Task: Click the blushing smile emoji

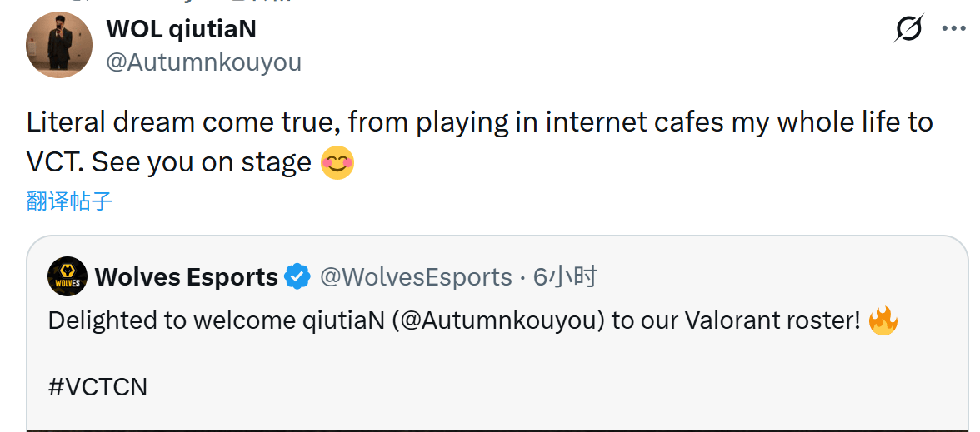Action: (337, 162)
